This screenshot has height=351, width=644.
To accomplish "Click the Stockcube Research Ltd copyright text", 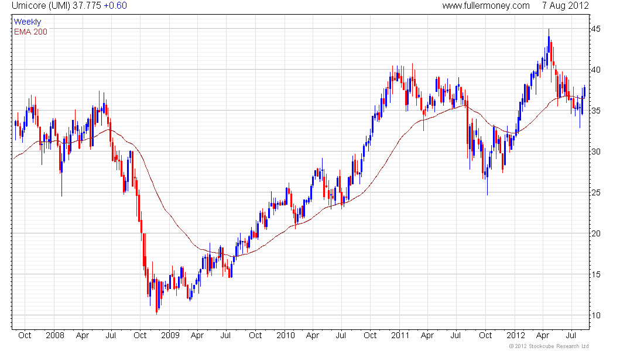I will tap(549, 346).
